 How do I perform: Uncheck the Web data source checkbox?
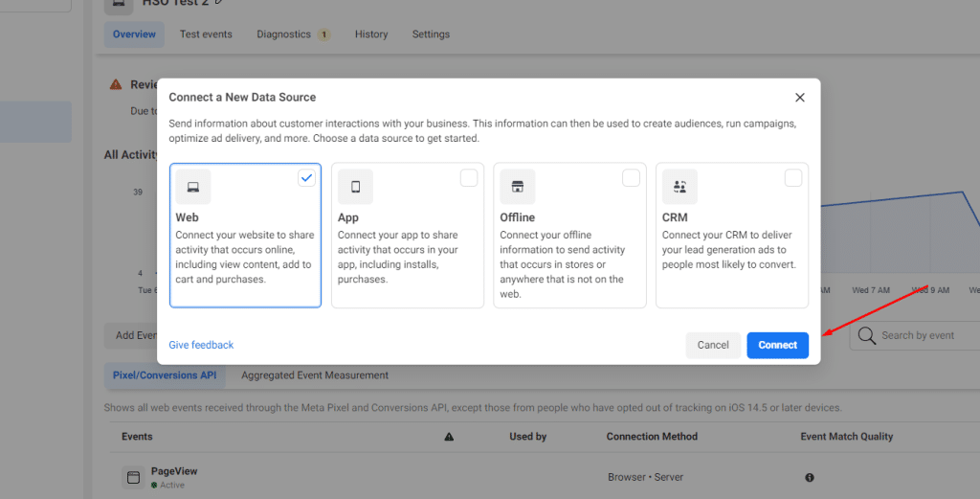tap(306, 178)
